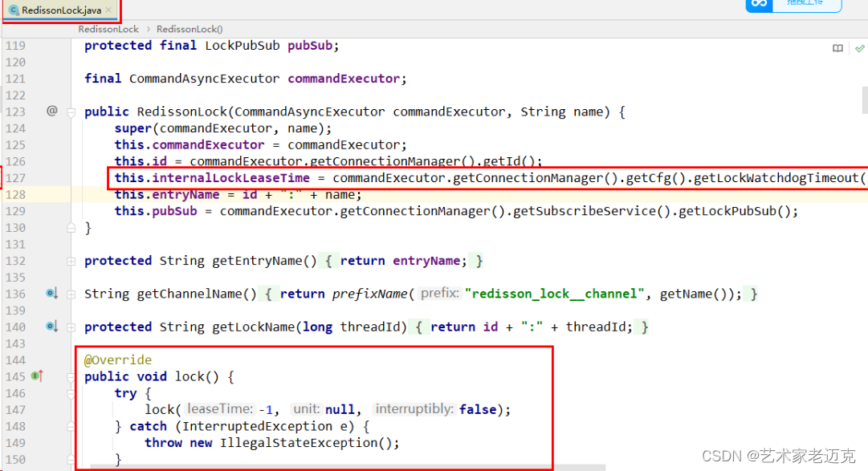This screenshot has width=868, height=471.
Task: Click the vertical scrollbar thumb on right edge
Action: pyautogui.click(x=865, y=99)
